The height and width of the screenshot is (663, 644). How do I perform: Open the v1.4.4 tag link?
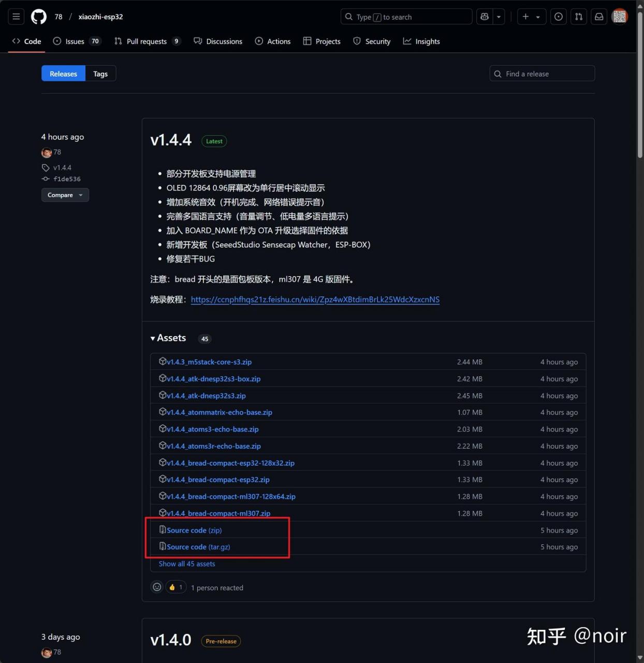(62, 168)
